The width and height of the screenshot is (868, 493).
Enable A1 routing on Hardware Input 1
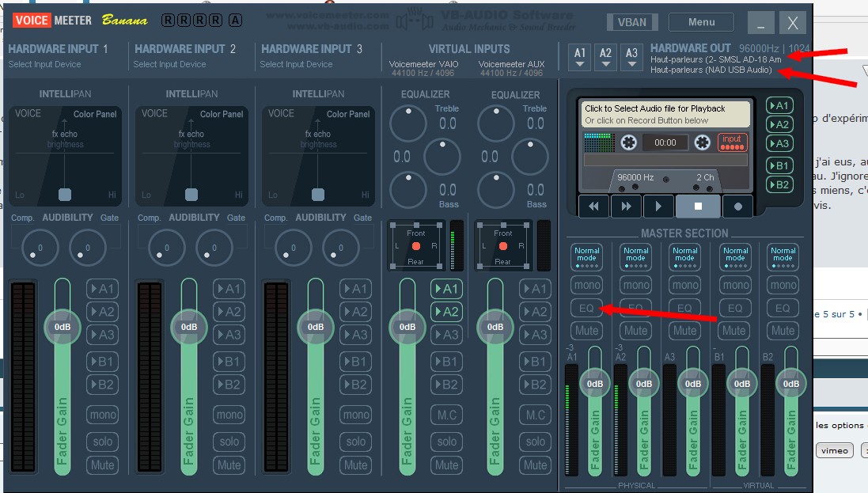[102, 289]
